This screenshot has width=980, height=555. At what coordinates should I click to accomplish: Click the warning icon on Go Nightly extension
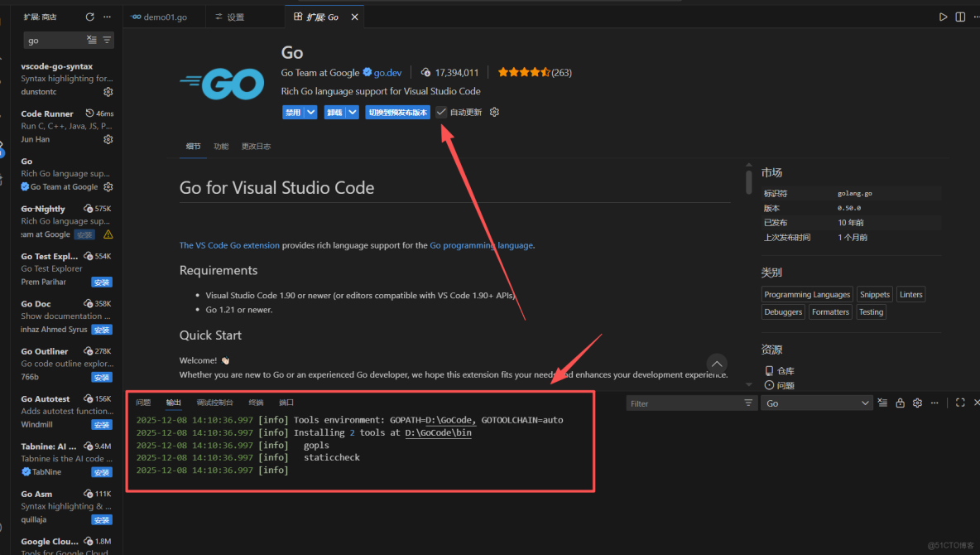pos(108,234)
